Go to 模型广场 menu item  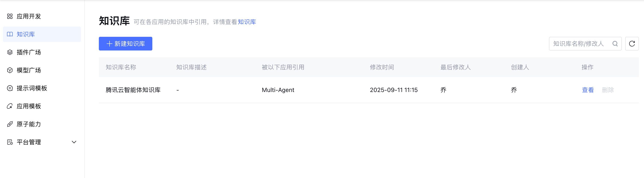(x=29, y=70)
